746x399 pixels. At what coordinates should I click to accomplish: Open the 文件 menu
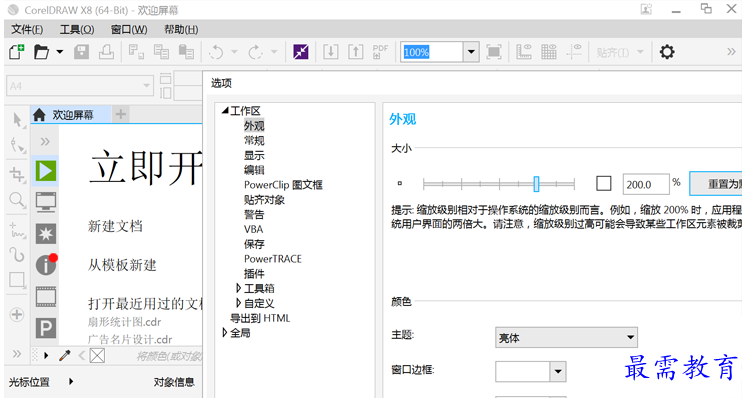point(27,29)
